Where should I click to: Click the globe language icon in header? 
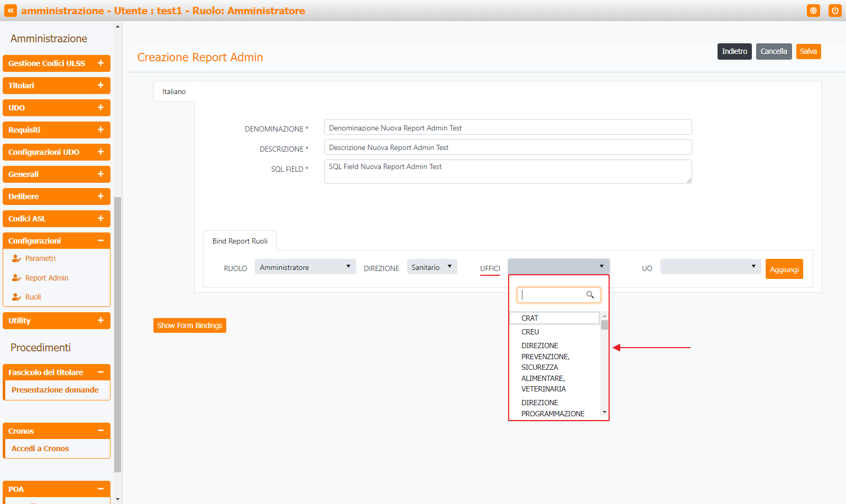point(813,11)
